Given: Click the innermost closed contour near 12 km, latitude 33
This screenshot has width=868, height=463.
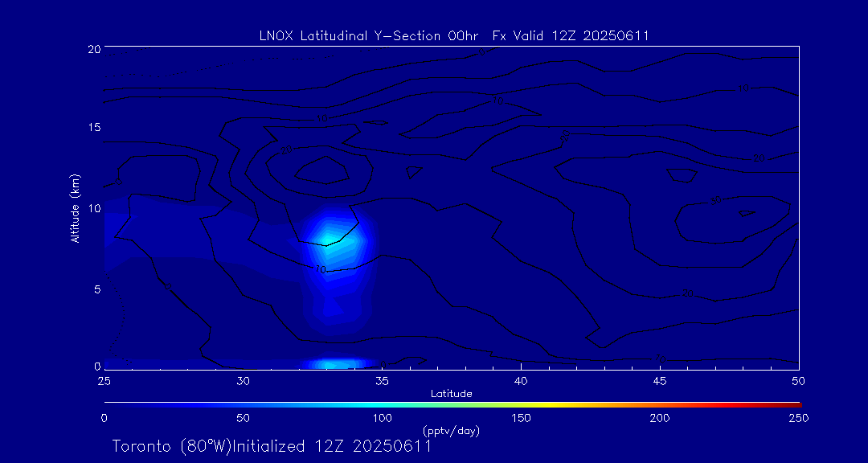Looking at the screenshot, I should [x=322, y=171].
